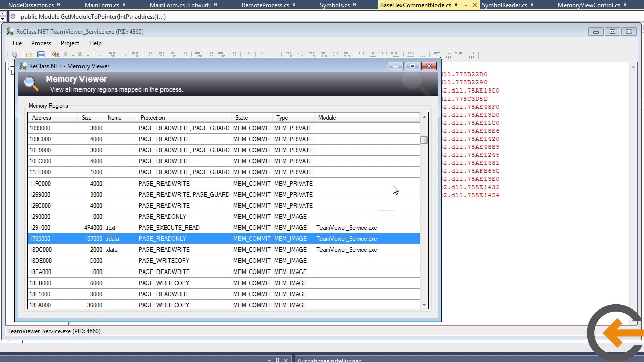Select the VTBL node type icon
This screenshot has width=644, height=362.
[x=459, y=54]
